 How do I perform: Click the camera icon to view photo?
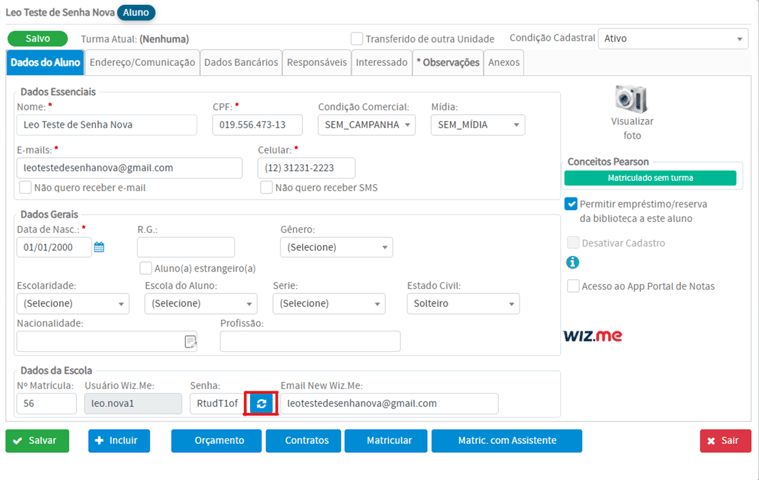[x=631, y=98]
